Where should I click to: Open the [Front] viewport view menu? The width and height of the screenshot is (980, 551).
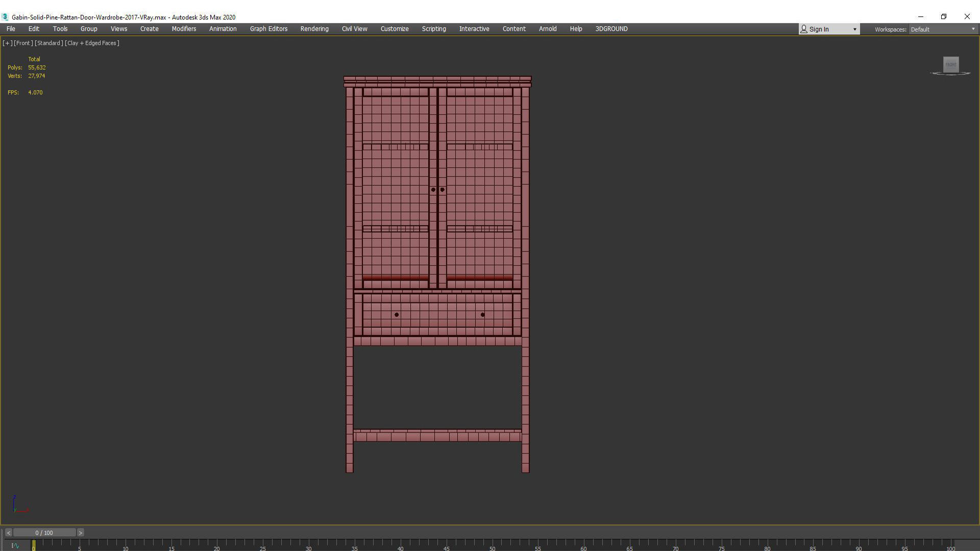coord(23,43)
